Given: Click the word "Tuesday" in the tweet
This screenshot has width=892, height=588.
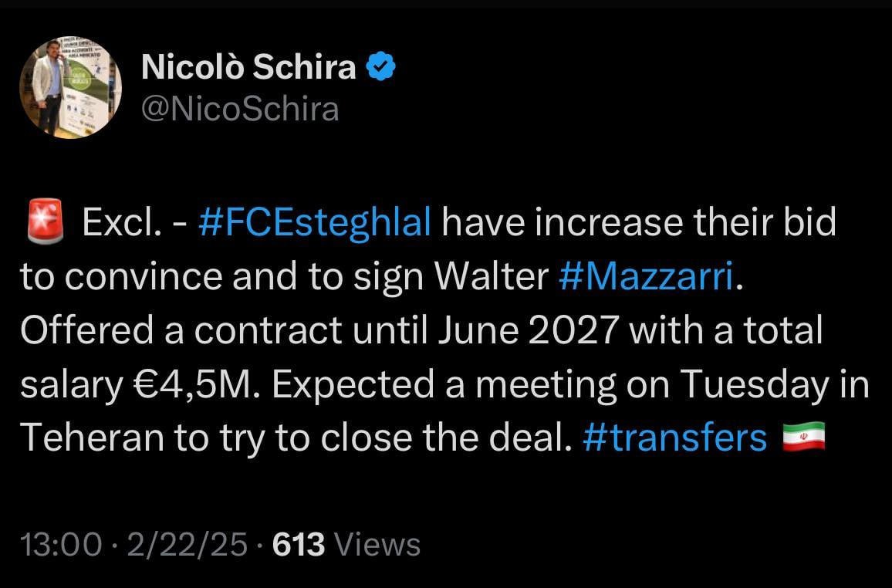Looking at the screenshot, I should pos(755,384).
